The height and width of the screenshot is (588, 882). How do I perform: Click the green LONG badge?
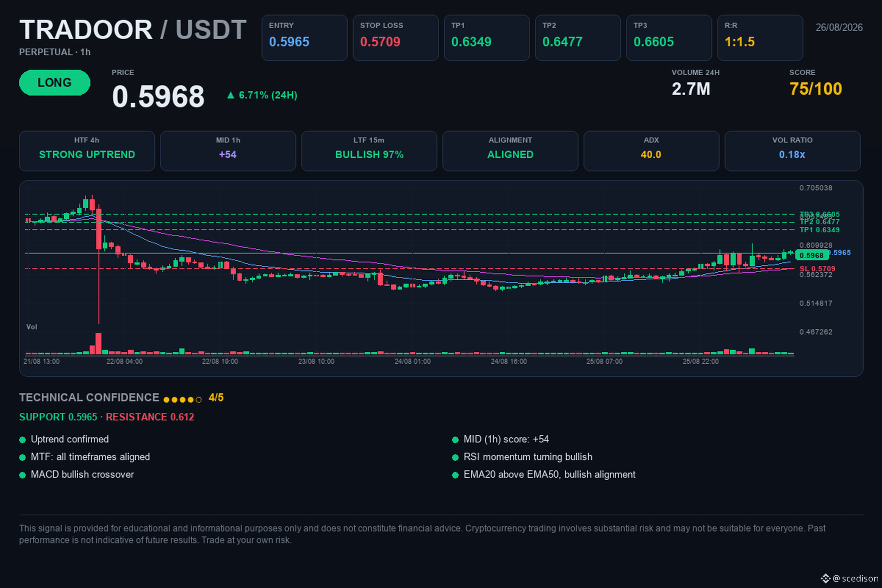55,82
